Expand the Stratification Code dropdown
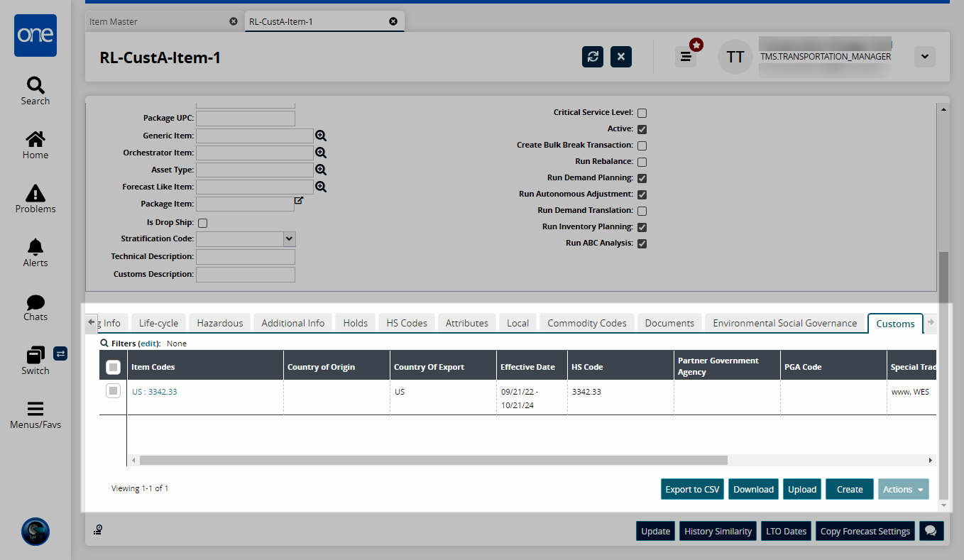The width and height of the screenshot is (964, 560). coord(289,239)
